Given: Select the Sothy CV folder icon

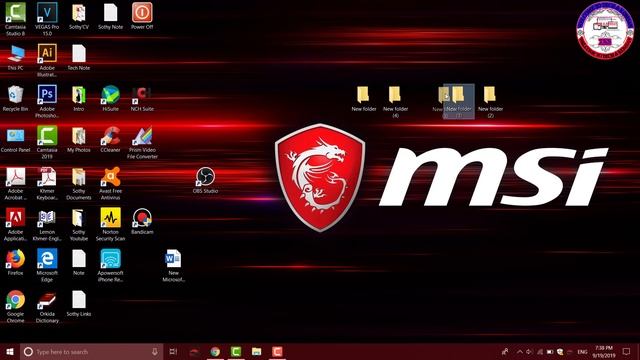Looking at the screenshot, I should (x=79, y=13).
